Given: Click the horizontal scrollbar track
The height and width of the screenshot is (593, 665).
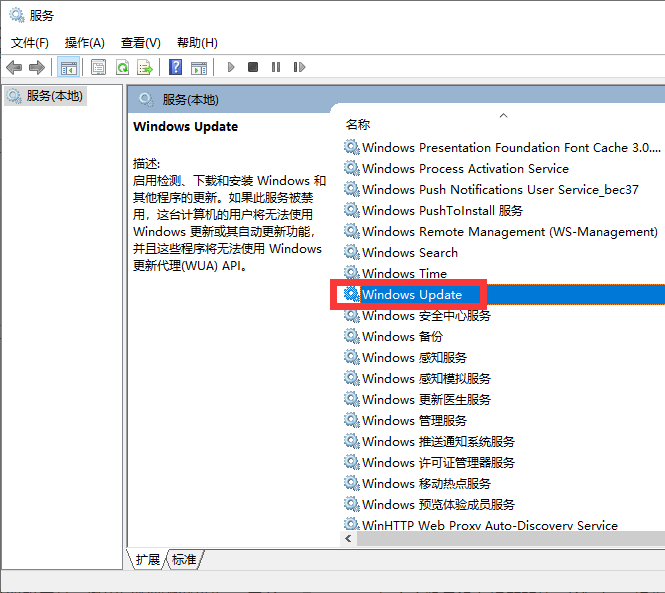Looking at the screenshot, I should [511, 539].
